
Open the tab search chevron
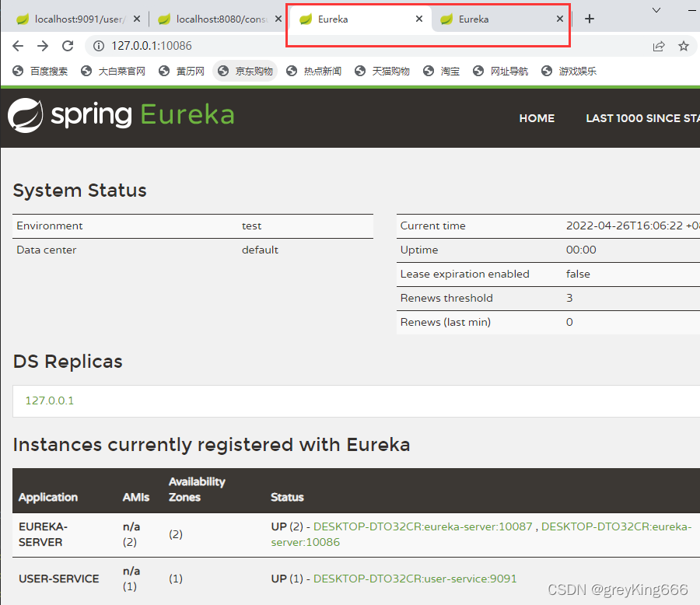pyautogui.click(x=656, y=10)
